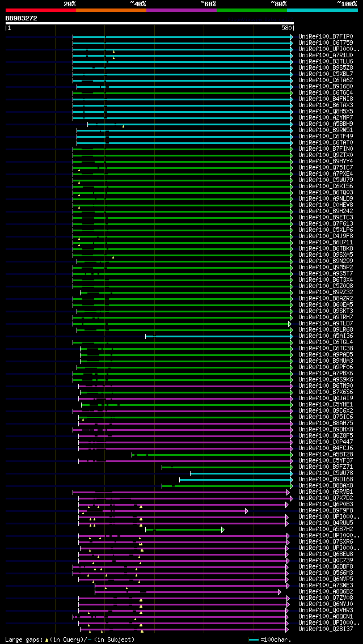Select UniRef100_C5Z0Q8 label
The width and height of the screenshot is (363, 644).
[x=326, y=286]
